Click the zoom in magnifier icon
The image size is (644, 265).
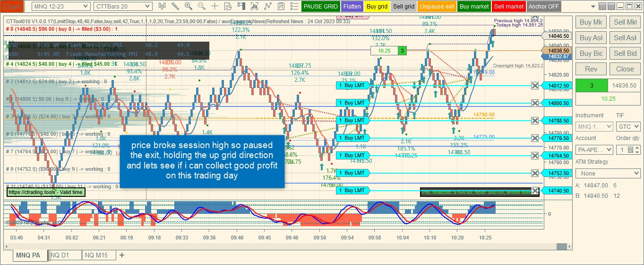coord(189,6)
